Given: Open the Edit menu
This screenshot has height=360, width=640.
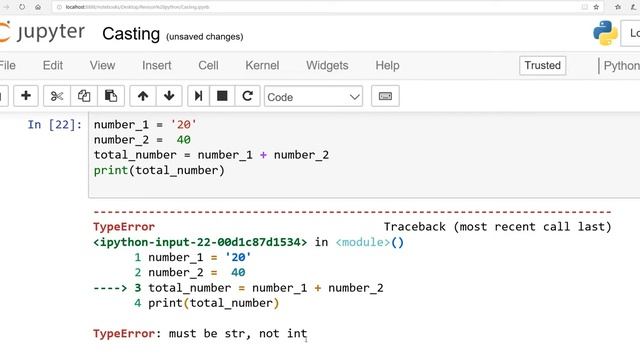Looking at the screenshot, I should click(53, 65).
